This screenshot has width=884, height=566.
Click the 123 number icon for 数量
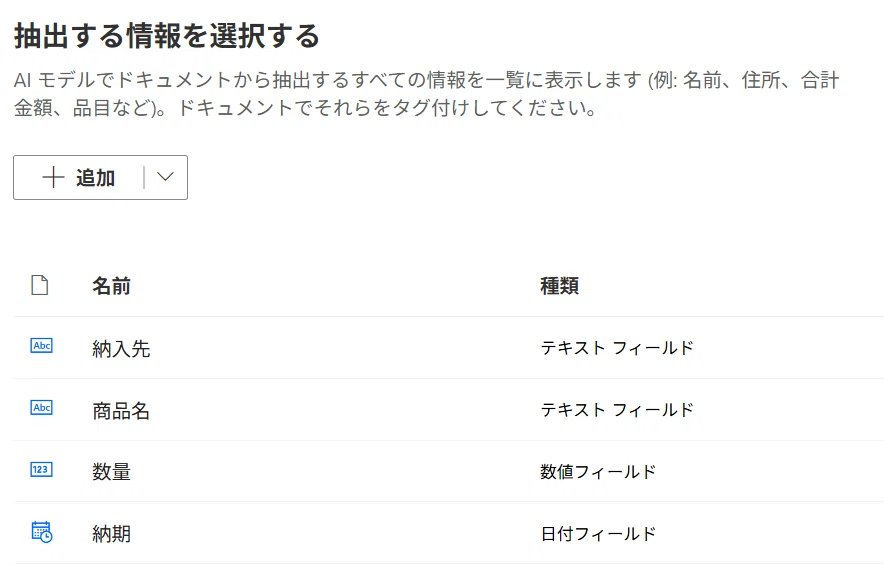[42, 470]
